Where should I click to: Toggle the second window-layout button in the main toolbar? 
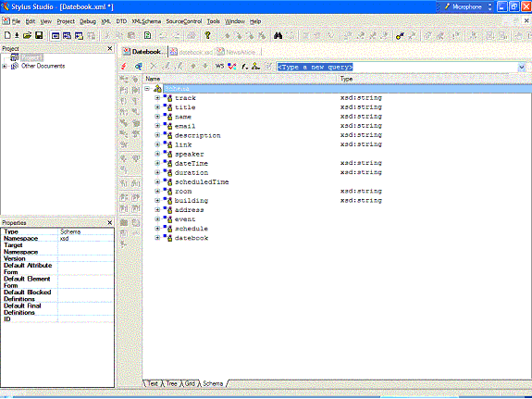68,36
